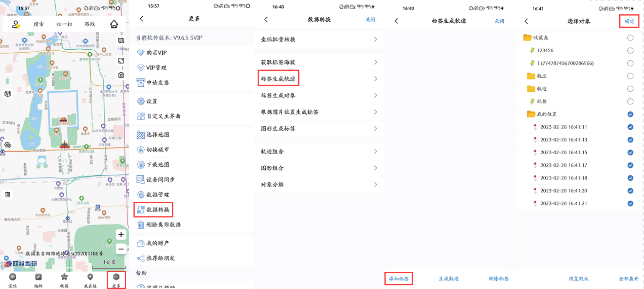Open 标签生成轨迹 via its chevron
Screen dimensions: 644x289
pos(375,79)
